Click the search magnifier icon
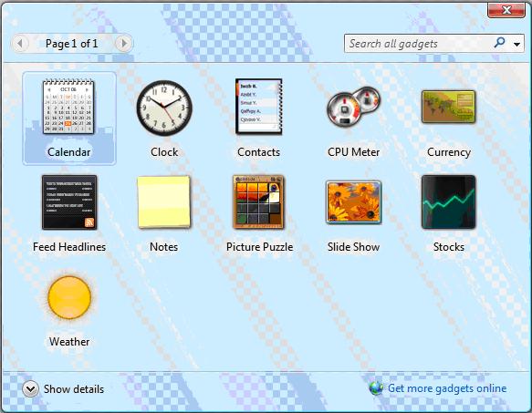 499,43
